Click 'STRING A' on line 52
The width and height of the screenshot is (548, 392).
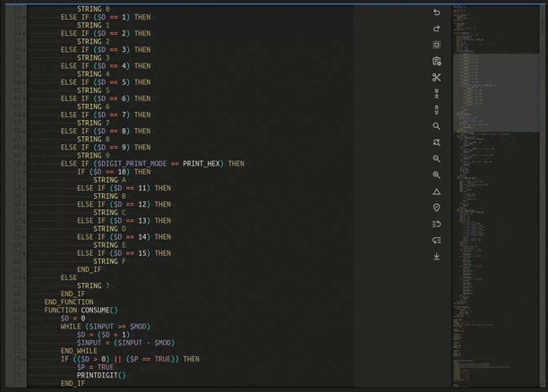[109, 180]
